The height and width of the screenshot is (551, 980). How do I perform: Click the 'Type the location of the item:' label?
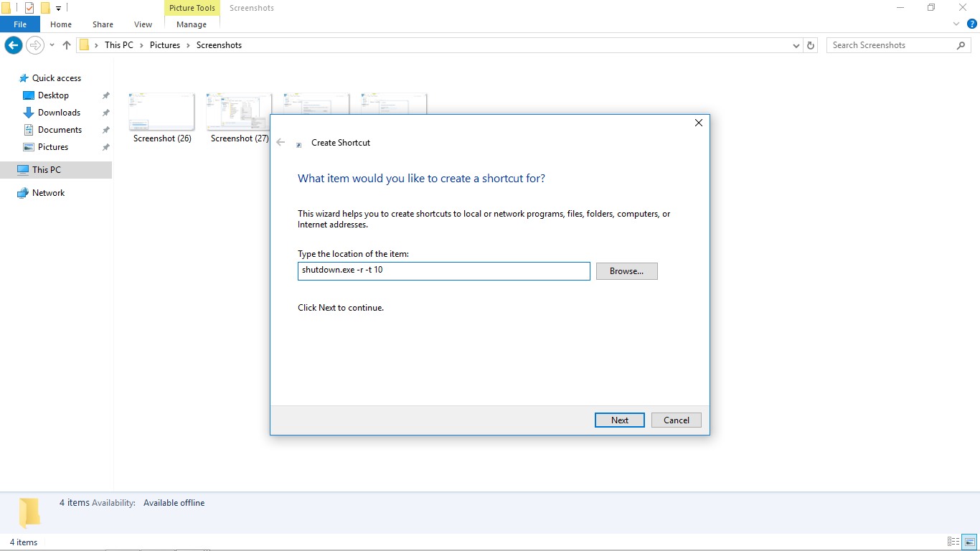[x=353, y=254]
